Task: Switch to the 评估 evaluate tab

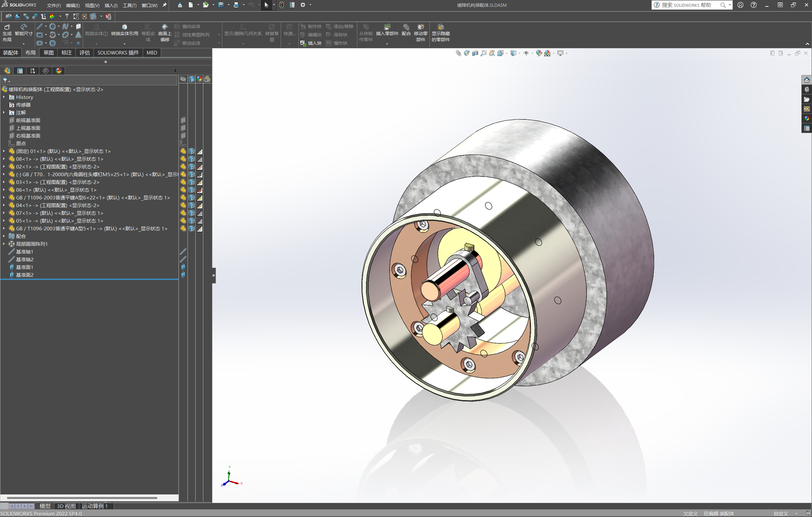Action: [x=84, y=53]
